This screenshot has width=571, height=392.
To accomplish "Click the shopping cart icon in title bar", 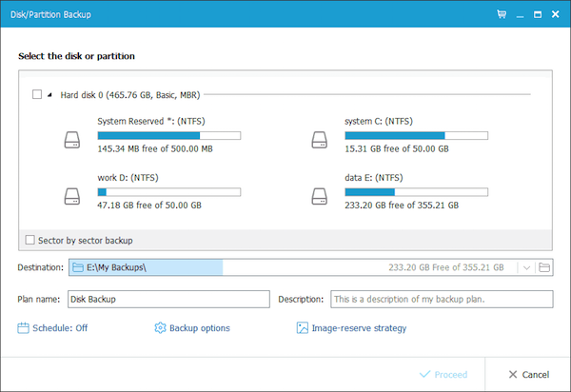I will click(502, 14).
